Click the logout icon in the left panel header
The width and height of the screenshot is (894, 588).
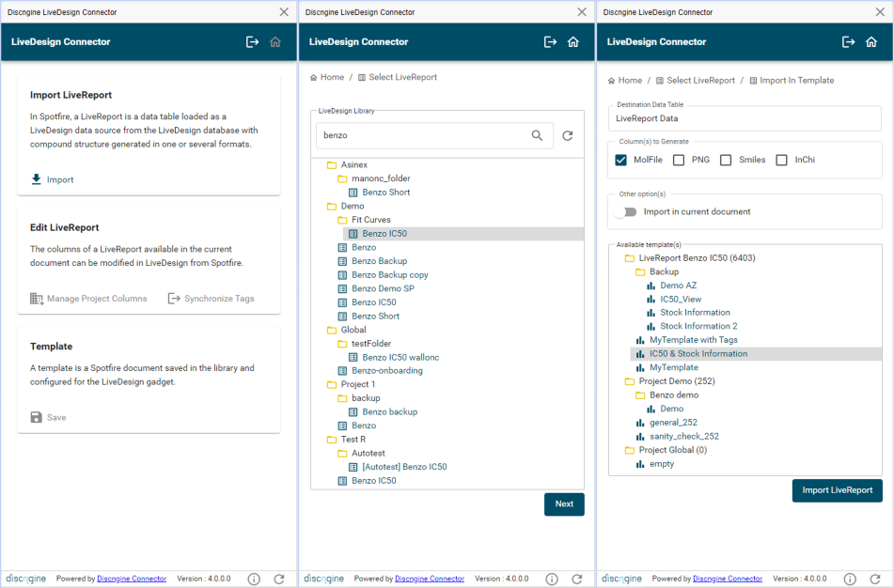pos(252,41)
